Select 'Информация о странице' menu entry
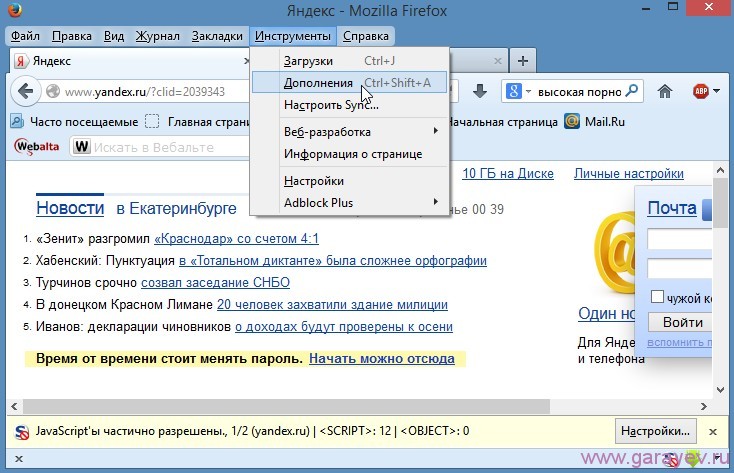The width and height of the screenshot is (734, 473). [349, 154]
